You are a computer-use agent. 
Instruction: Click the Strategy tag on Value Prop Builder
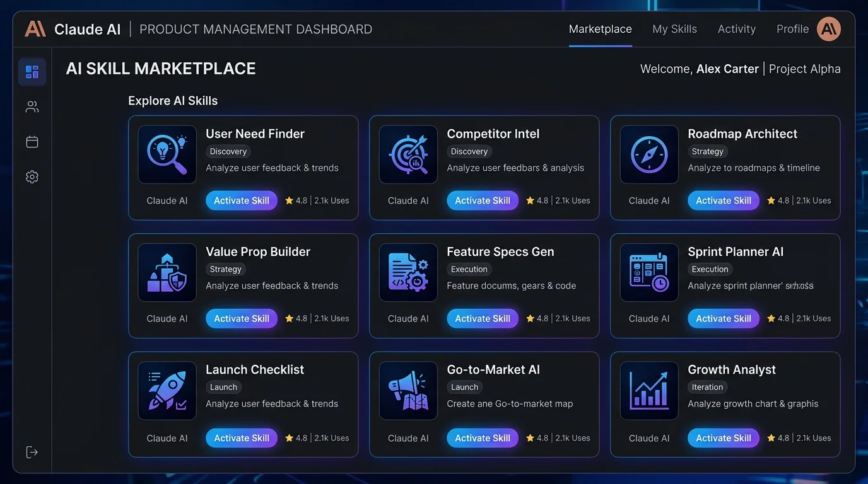pos(226,269)
